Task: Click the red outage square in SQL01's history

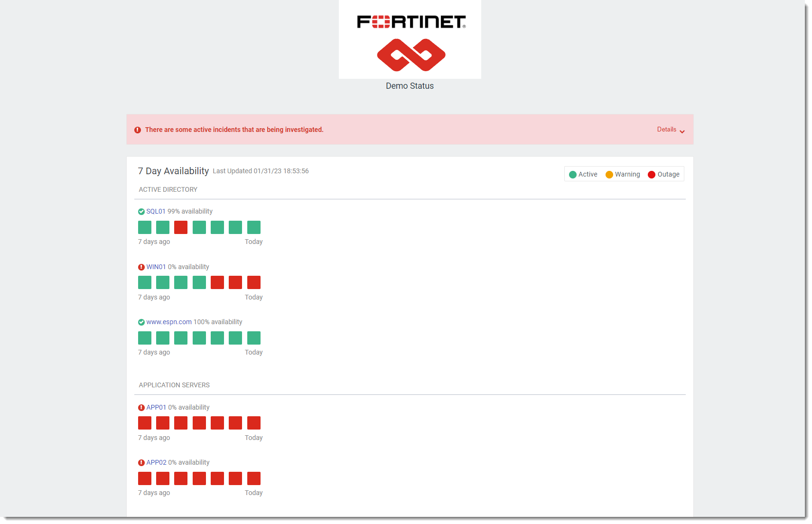Action: click(181, 227)
